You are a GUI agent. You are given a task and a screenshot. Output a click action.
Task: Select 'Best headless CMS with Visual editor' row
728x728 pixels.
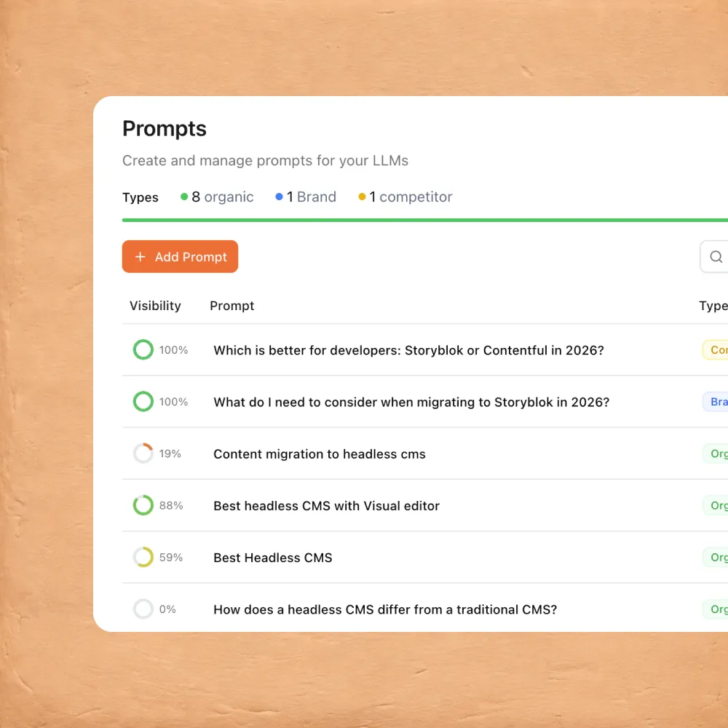[x=326, y=506]
